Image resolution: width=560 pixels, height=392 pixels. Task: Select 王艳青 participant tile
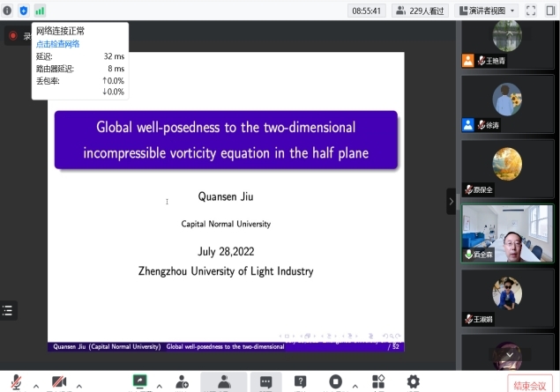(507, 44)
